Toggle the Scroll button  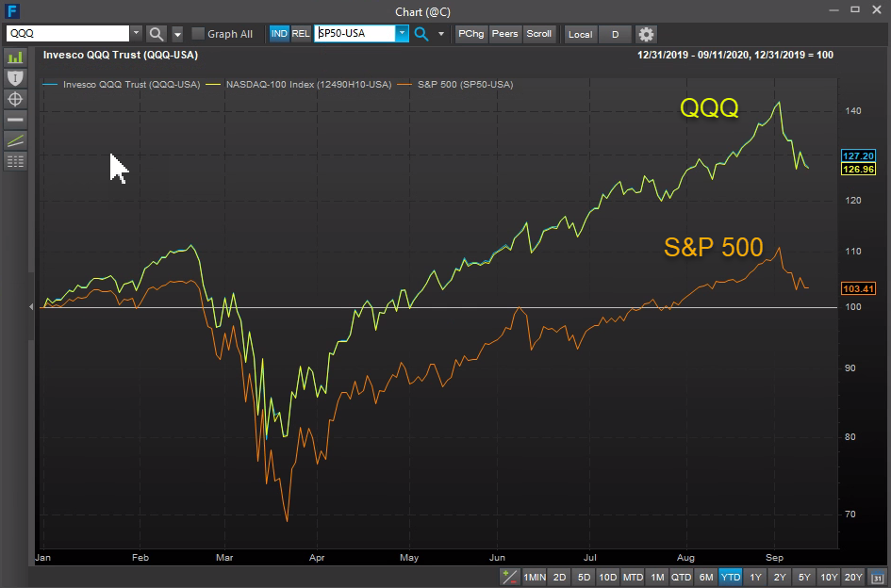coord(538,34)
